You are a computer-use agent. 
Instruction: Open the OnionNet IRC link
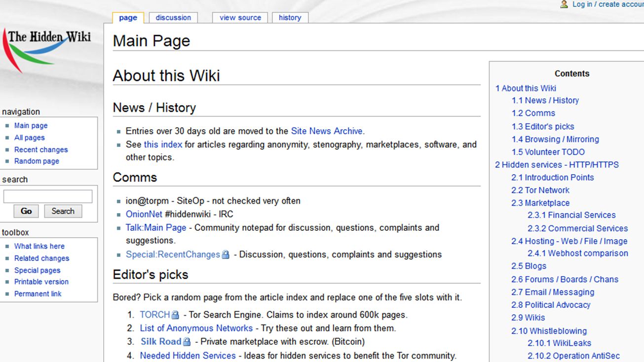[x=144, y=215]
